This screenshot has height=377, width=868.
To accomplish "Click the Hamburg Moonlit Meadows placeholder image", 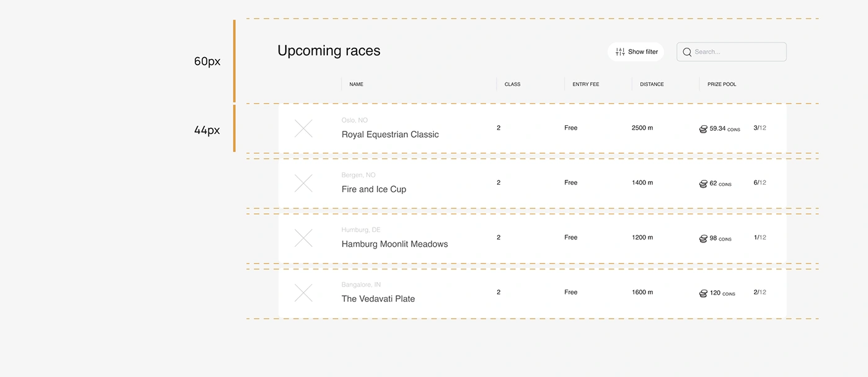I will click(303, 238).
